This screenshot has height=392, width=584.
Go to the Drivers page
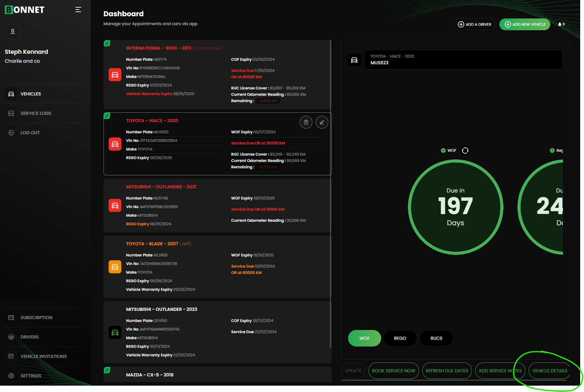43,337
